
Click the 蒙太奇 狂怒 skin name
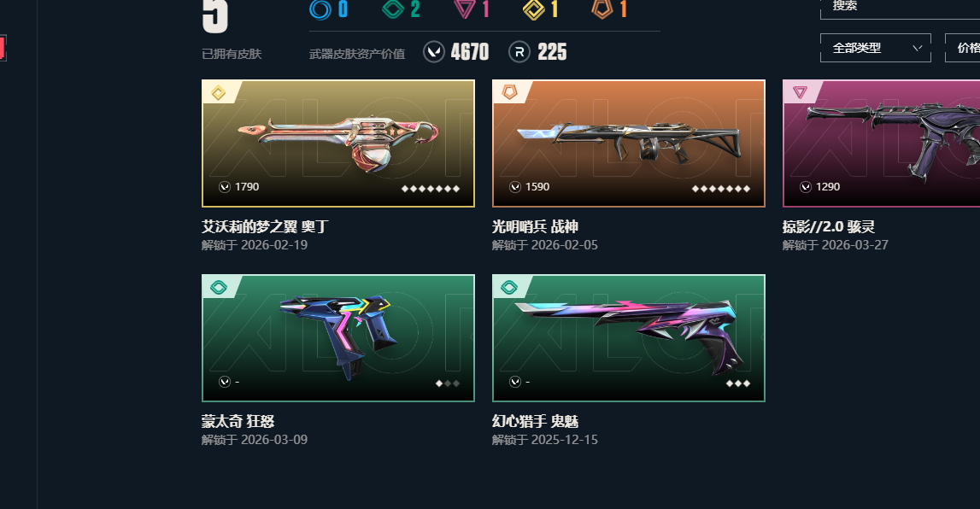tap(238, 421)
